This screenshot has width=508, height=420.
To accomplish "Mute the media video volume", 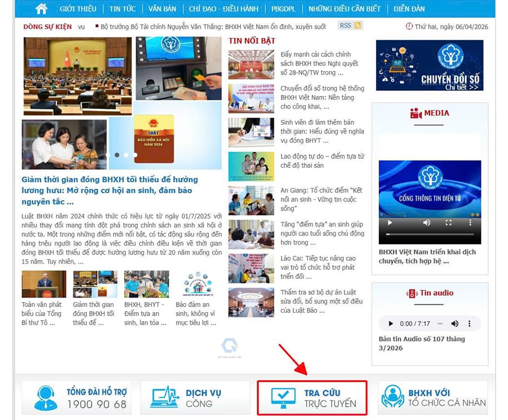I will (427, 222).
